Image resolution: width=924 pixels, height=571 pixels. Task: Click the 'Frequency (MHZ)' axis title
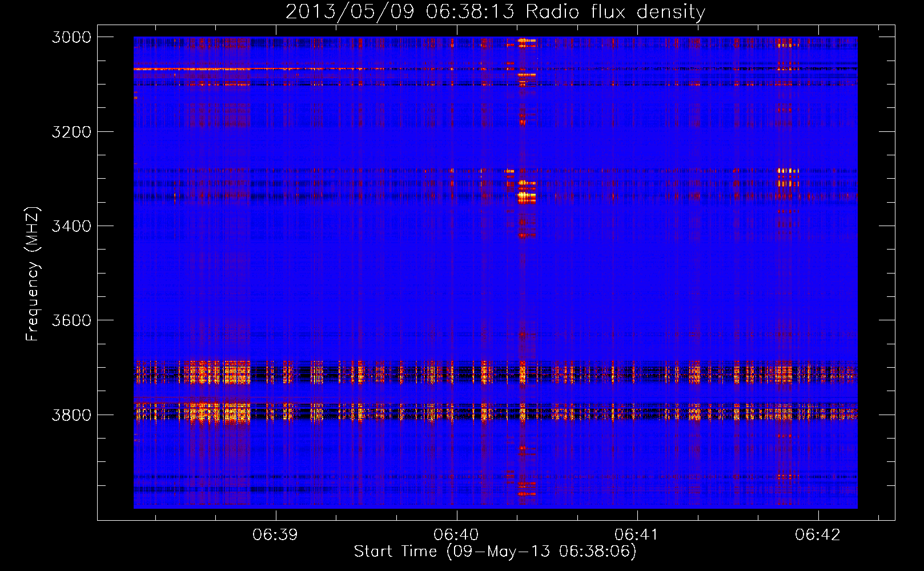click(33, 274)
